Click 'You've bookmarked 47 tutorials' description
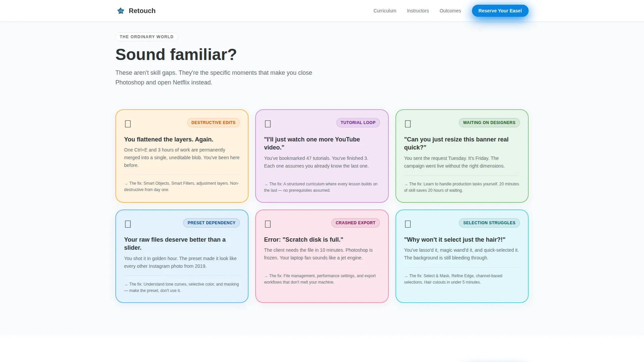The width and height of the screenshot is (644, 362). pos(316,162)
